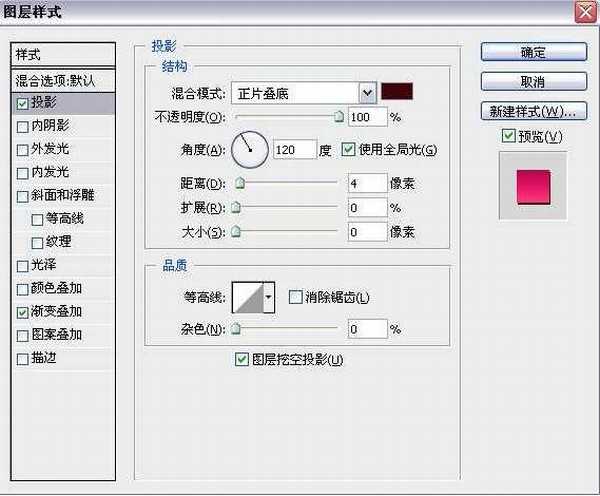Enable the 颜色叠加 checkbox

(23, 289)
